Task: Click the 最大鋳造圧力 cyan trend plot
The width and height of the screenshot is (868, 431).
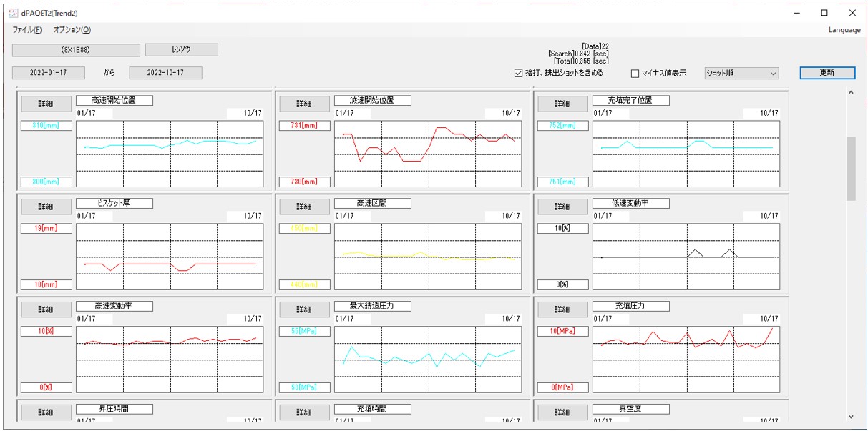Action: [428, 360]
